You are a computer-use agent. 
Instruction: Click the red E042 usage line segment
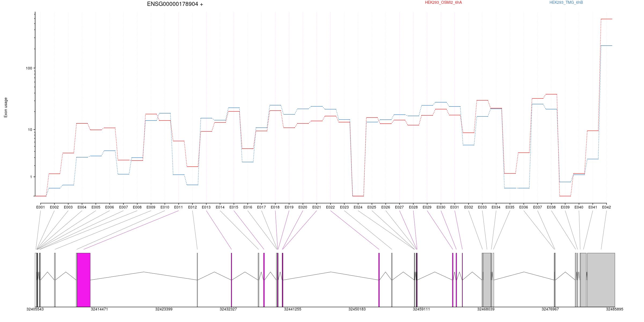[606, 19]
